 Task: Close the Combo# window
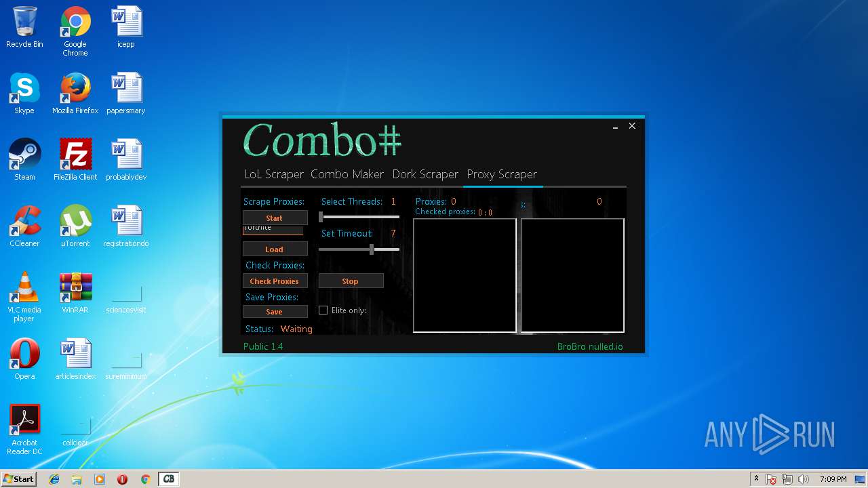point(632,126)
